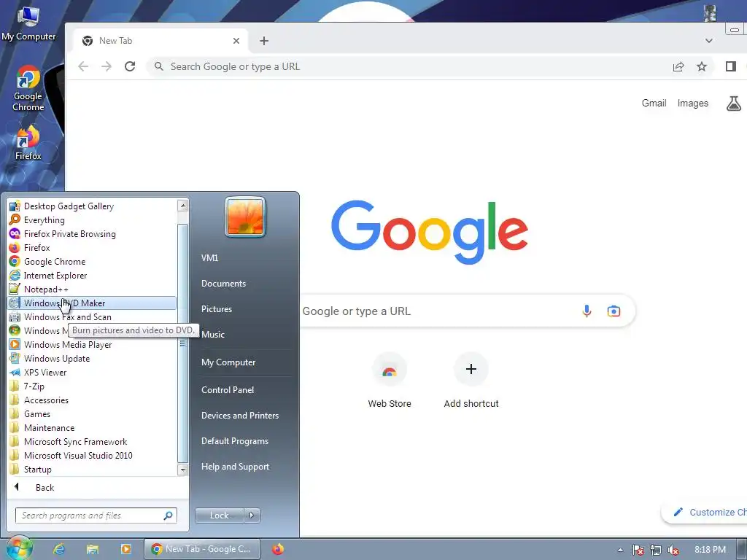Toggle Chrome side panel icon
The image size is (747, 560).
(x=731, y=66)
